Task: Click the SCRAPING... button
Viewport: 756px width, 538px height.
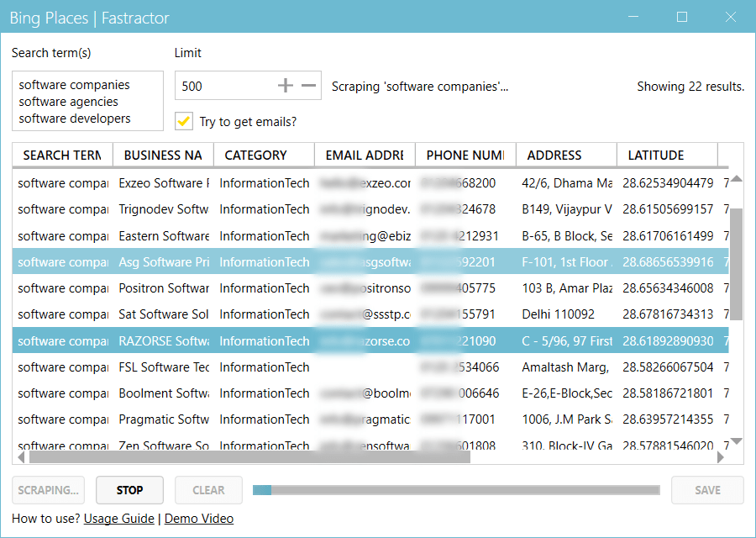Action: pyautogui.click(x=48, y=490)
